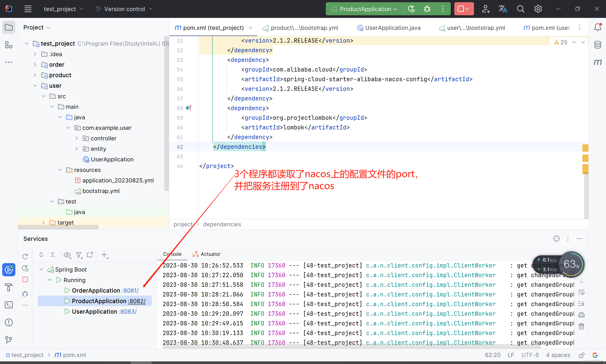Open the Project tool window icon
606x364 pixels.
[x=9, y=27]
